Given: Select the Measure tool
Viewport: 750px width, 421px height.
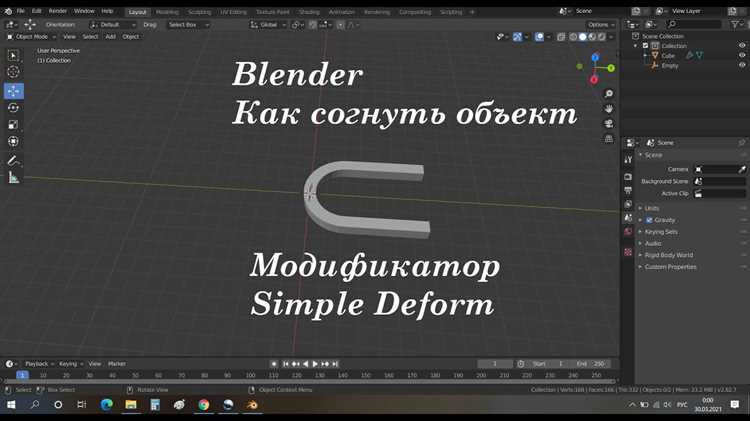Looking at the screenshot, I should coord(13,178).
